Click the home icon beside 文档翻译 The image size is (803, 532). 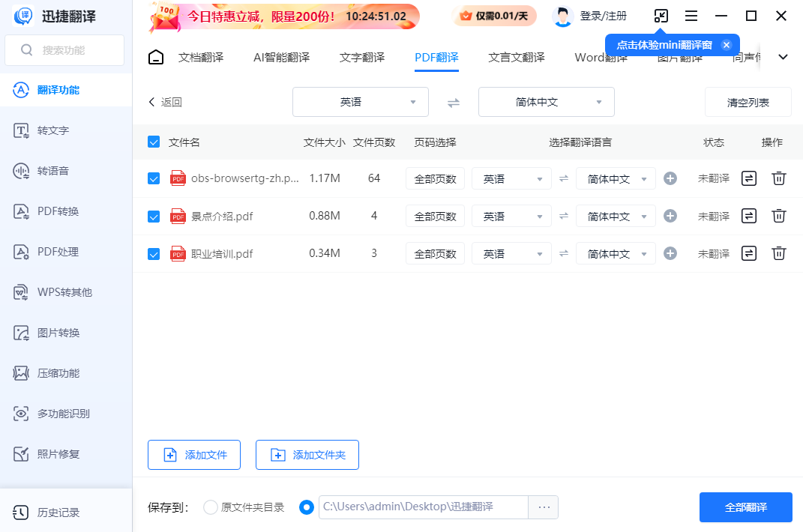pos(156,58)
